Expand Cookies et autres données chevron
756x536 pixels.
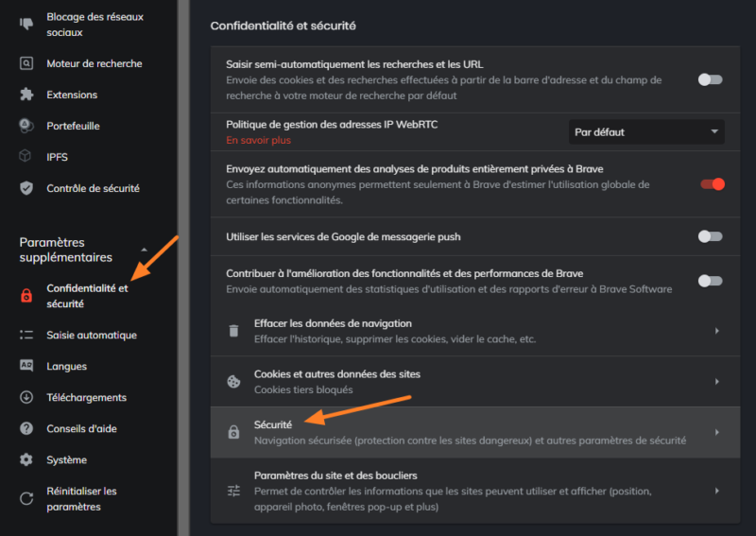[717, 382]
